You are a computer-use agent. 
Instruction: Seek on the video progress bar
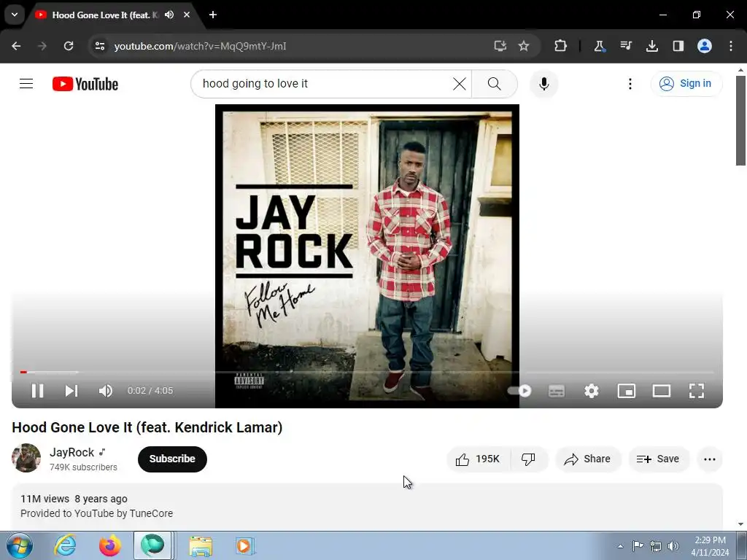[368, 372]
